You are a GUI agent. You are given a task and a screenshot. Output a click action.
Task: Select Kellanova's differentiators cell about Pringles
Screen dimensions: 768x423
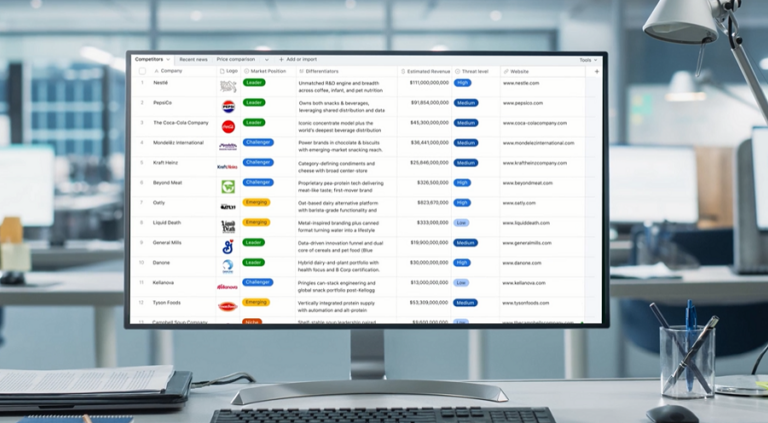click(336, 286)
